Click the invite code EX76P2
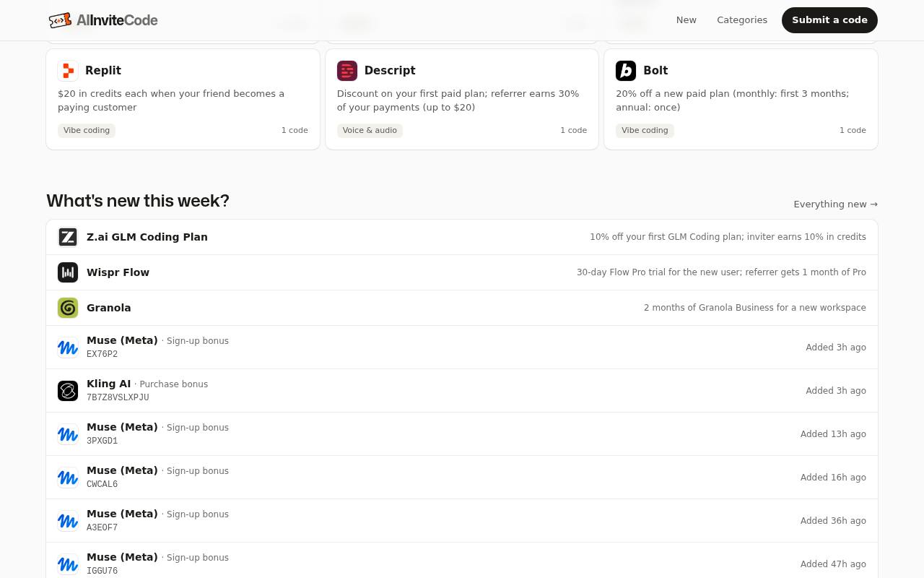The width and height of the screenshot is (924, 578). 102,355
